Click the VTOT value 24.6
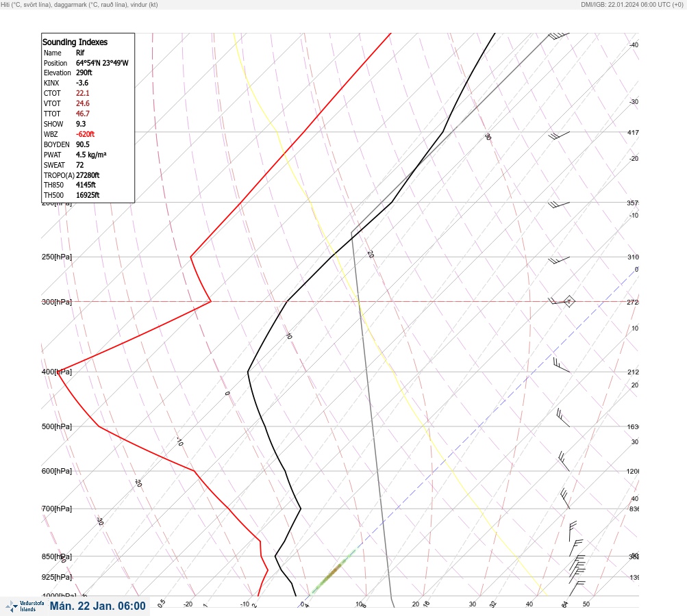 coord(82,103)
